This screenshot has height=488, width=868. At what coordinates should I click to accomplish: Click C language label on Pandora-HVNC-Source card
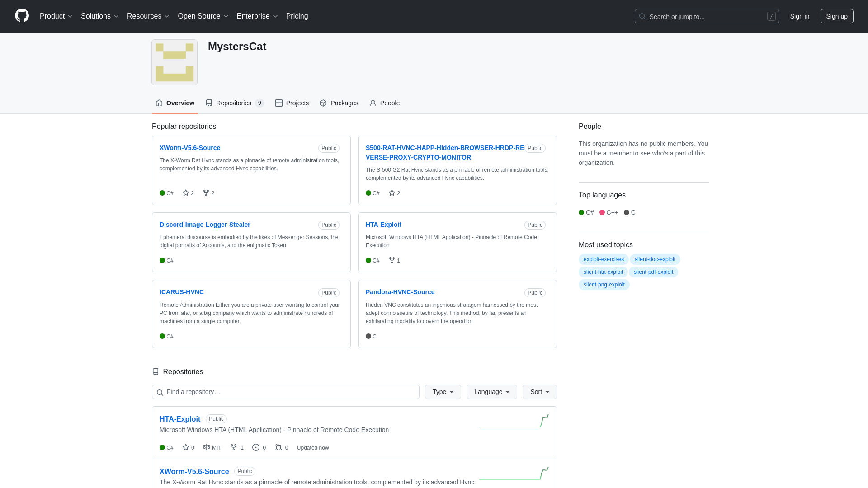tap(374, 337)
